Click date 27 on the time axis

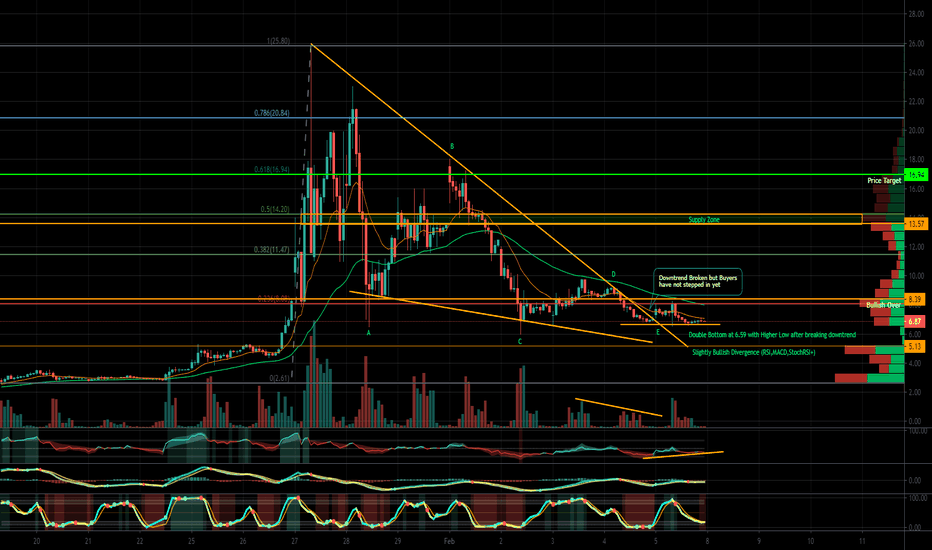click(x=295, y=541)
